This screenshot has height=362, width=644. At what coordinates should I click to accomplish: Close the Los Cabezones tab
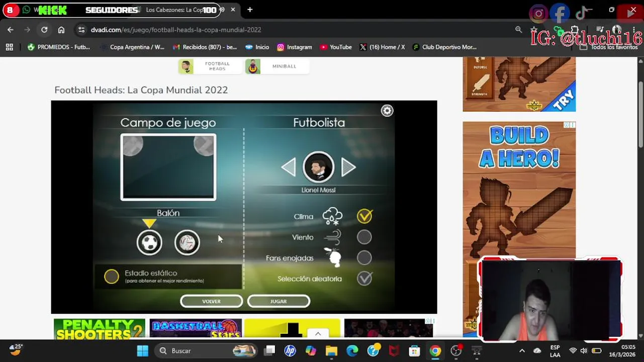(233, 10)
